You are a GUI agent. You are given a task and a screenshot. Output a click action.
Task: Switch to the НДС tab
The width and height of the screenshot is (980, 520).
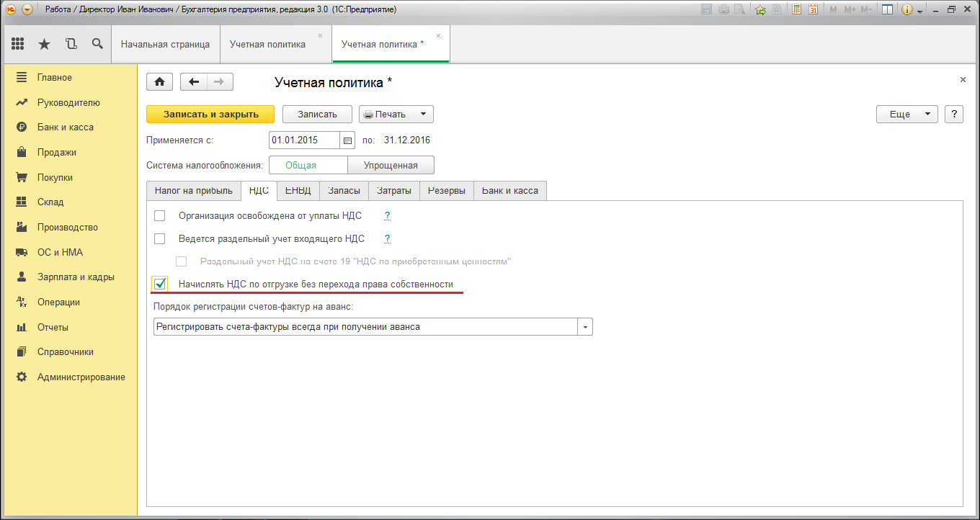pos(259,190)
